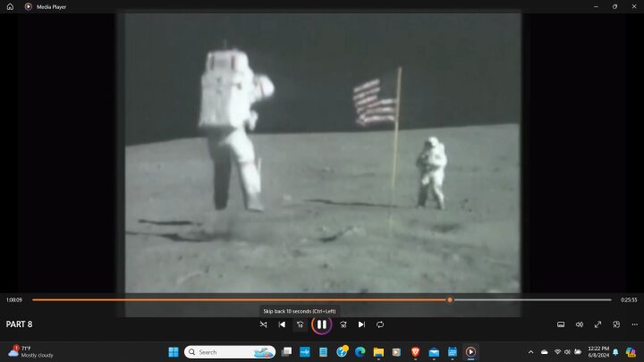Open Media Player taskbar icon
The width and height of the screenshot is (644, 362).
(470, 352)
